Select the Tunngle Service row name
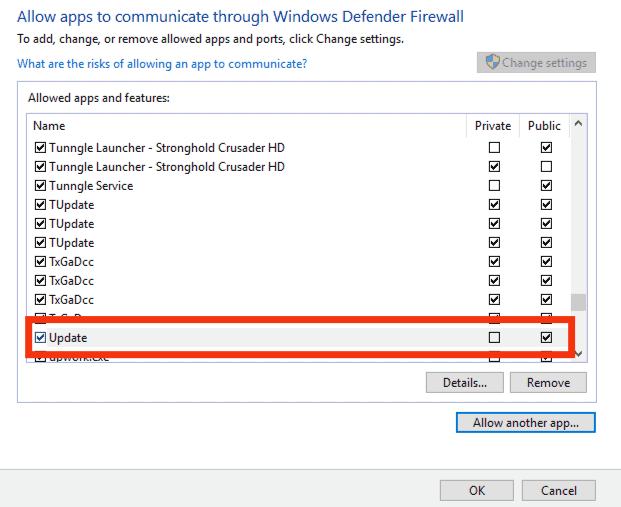The width and height of the screenshot is (621, 507). click(x=91, y=186)
